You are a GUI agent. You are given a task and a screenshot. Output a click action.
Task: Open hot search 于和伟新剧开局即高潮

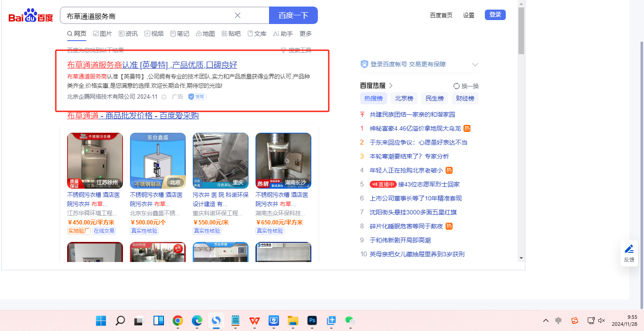[x=400, y=240]
